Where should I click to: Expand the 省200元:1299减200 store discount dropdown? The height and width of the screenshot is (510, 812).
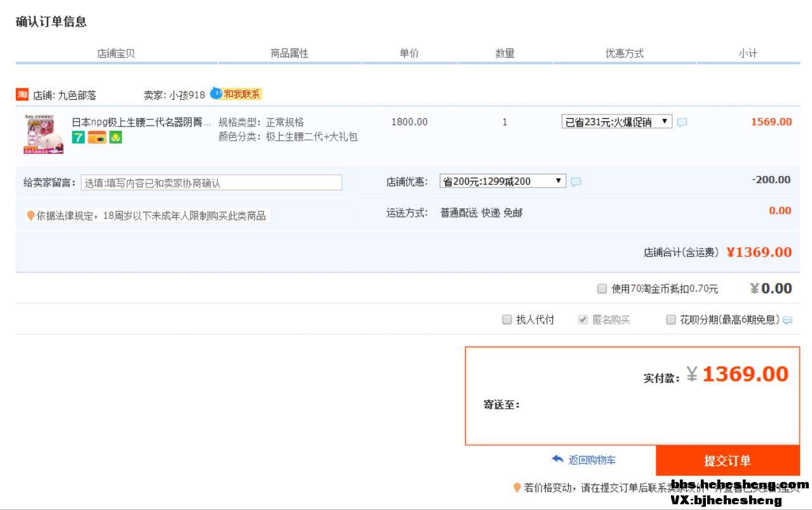point(502,181)
